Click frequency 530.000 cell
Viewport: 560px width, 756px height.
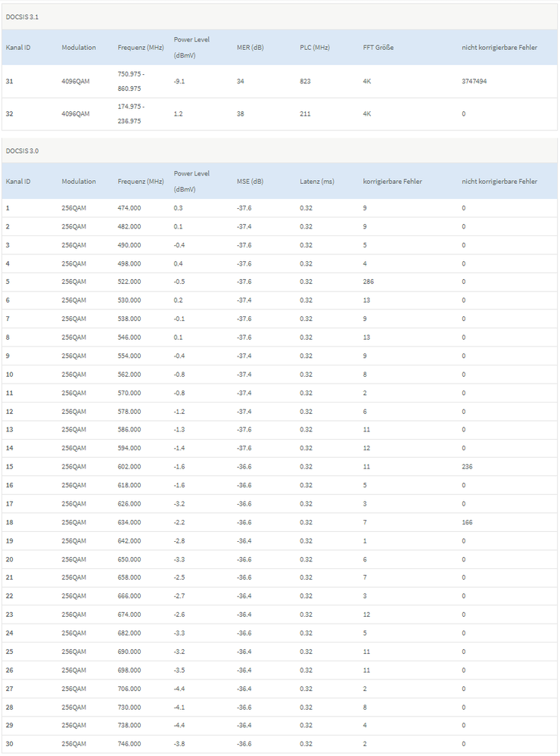pyautogui.click(x=129, y=300)
